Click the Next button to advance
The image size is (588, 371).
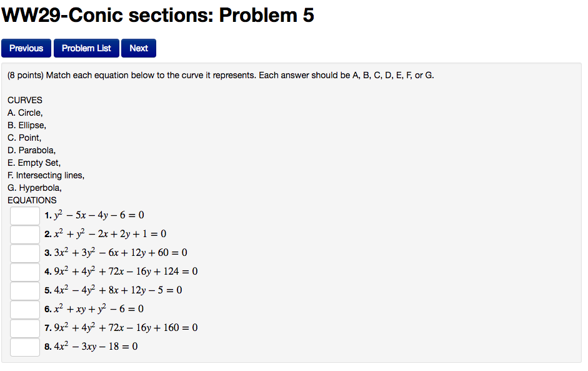click(x=138, y=48)
